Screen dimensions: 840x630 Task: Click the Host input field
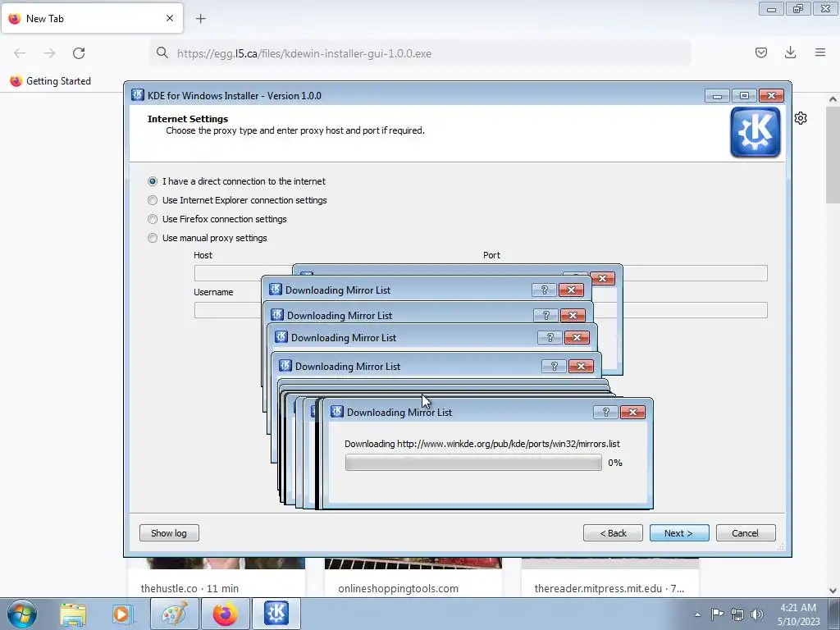pos(243,273)
